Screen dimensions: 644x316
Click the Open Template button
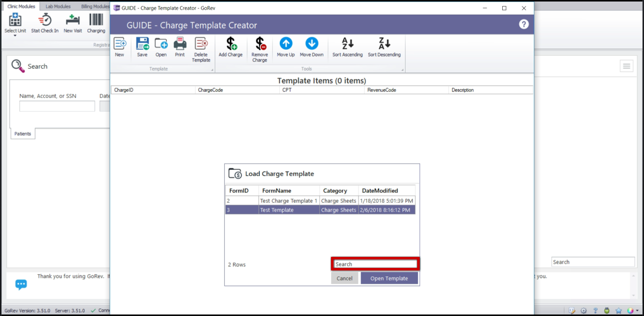click(x=389, y=278)
